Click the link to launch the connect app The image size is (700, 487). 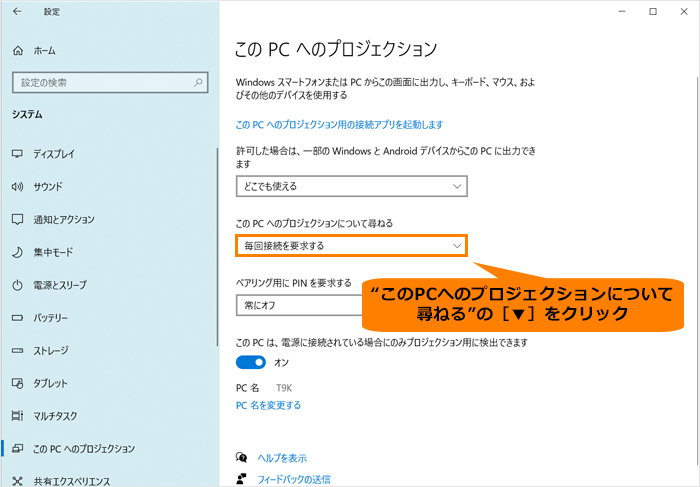339,125
